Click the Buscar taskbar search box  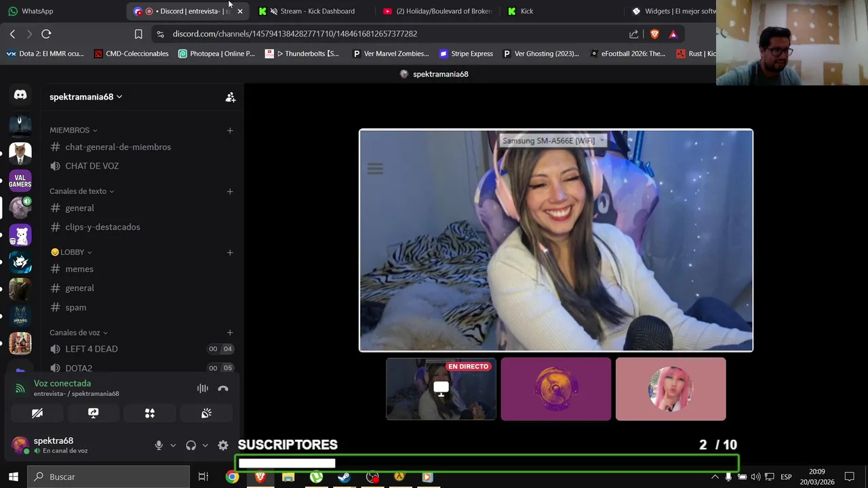(110, 476)
